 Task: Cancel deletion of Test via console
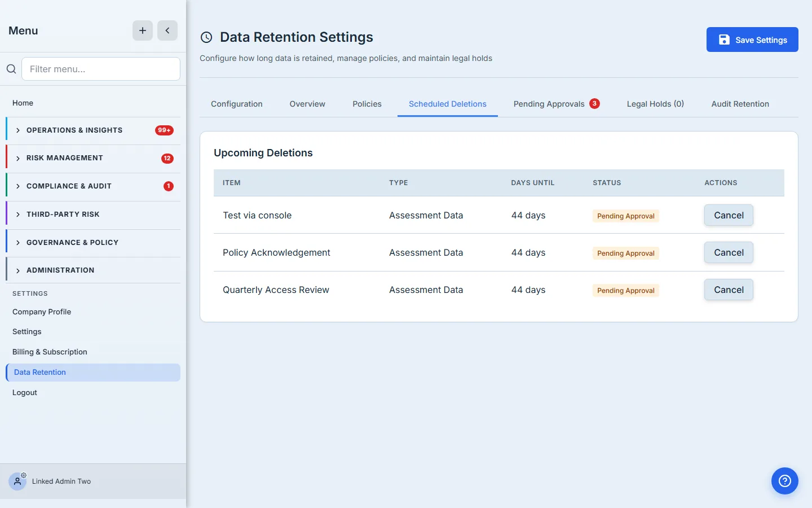coord(729,215)
